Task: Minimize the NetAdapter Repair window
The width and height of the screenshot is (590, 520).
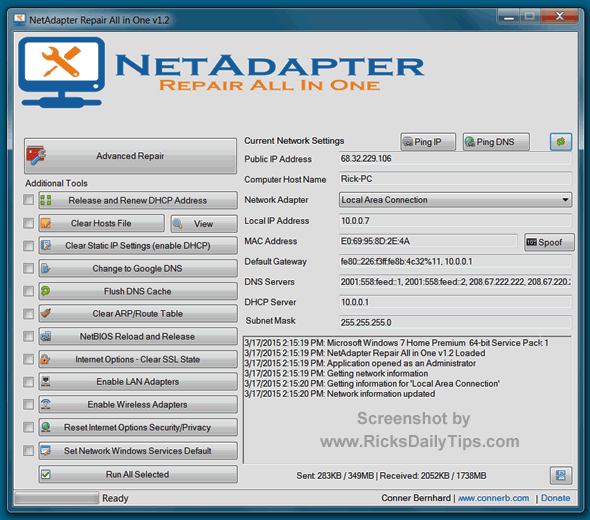Action: coord(509,17)
